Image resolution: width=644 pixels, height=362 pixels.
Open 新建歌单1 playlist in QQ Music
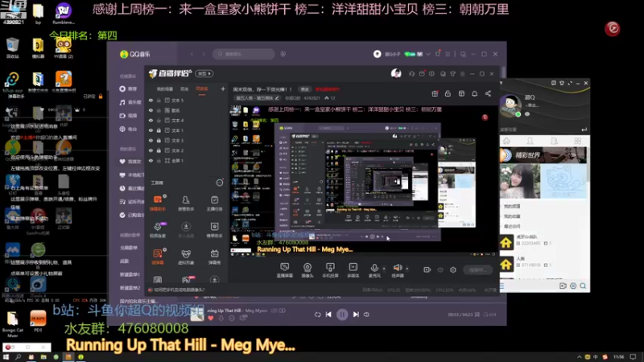pyautogui.click(x=130, y=274)
